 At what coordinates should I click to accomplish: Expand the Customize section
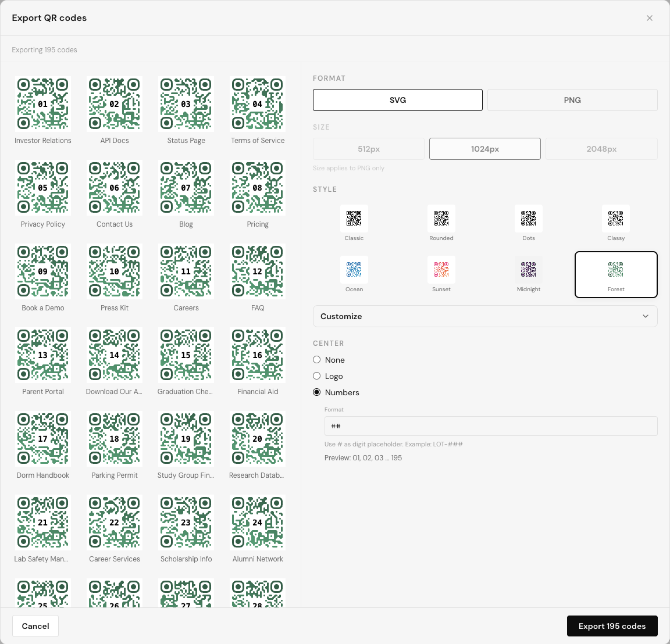tap(485, 316)
